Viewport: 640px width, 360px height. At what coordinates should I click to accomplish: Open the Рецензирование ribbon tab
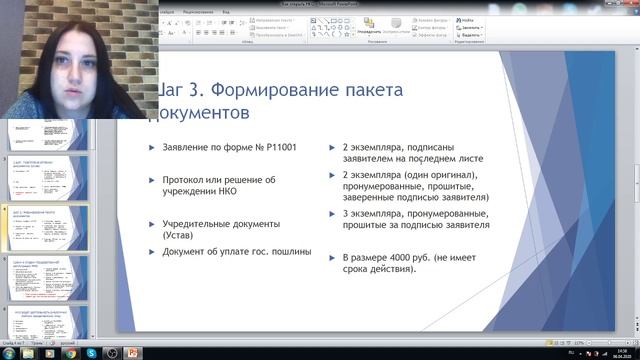point(198,12)
